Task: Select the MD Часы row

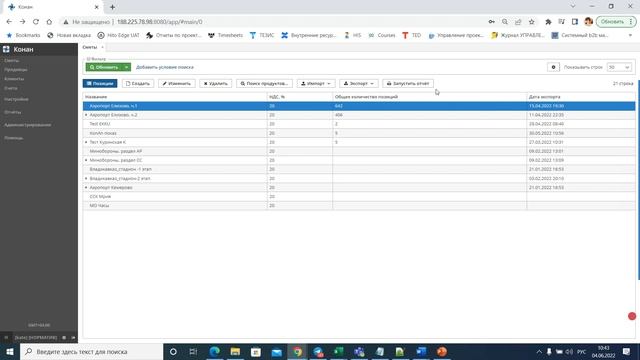Action: point(359,206)
